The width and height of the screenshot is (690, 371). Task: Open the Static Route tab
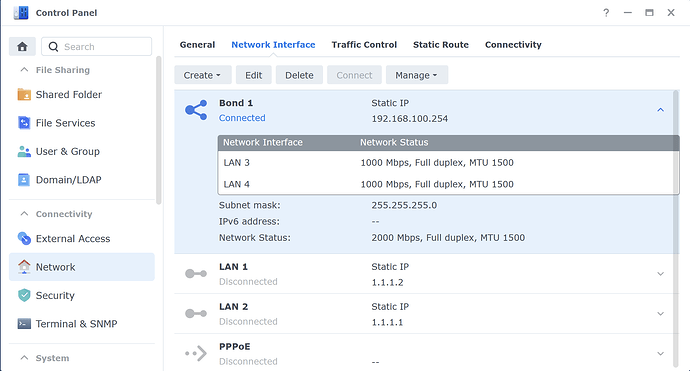coord(440,44)
